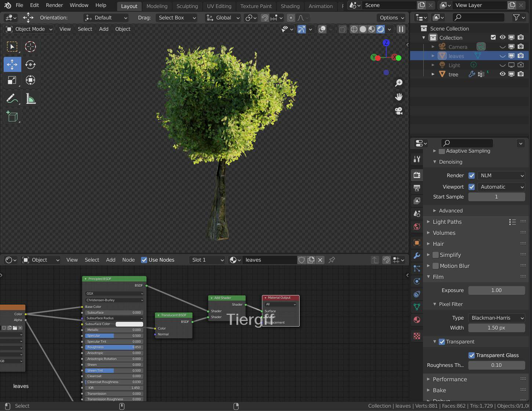Click the Options button in the header
Screen dimensions: 532x411
391,18
